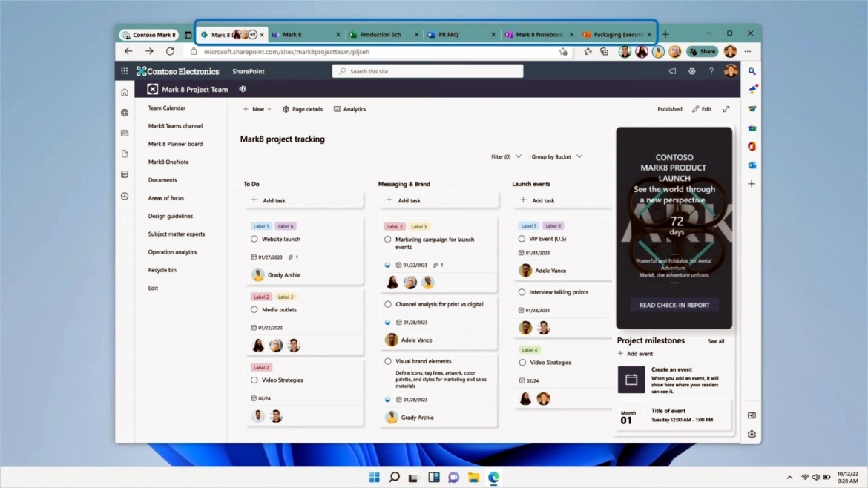
Task: Click See all project milestones
Action: coord(716,341)
